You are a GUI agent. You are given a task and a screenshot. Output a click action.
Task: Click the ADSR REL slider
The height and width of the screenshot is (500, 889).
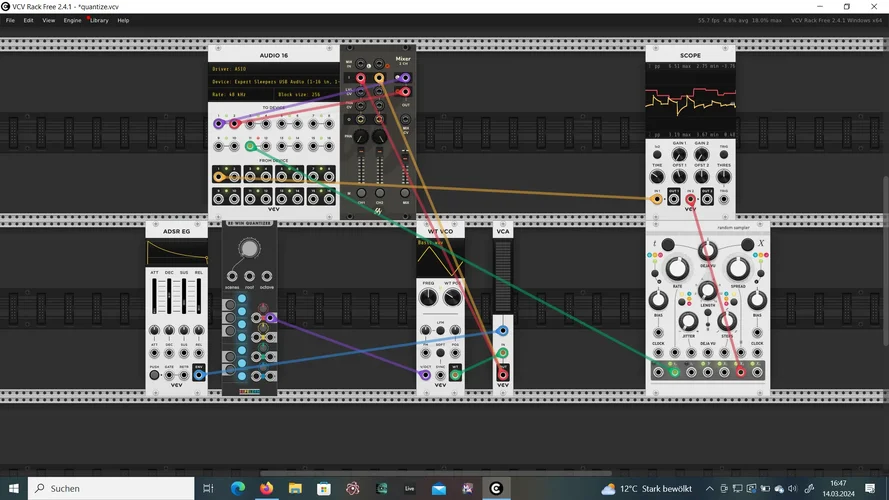coord(198,295)
